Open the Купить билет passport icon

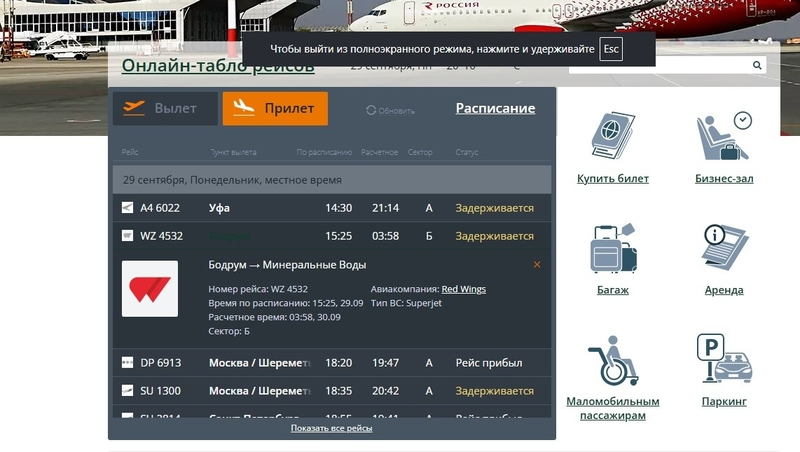click(612, 137)
